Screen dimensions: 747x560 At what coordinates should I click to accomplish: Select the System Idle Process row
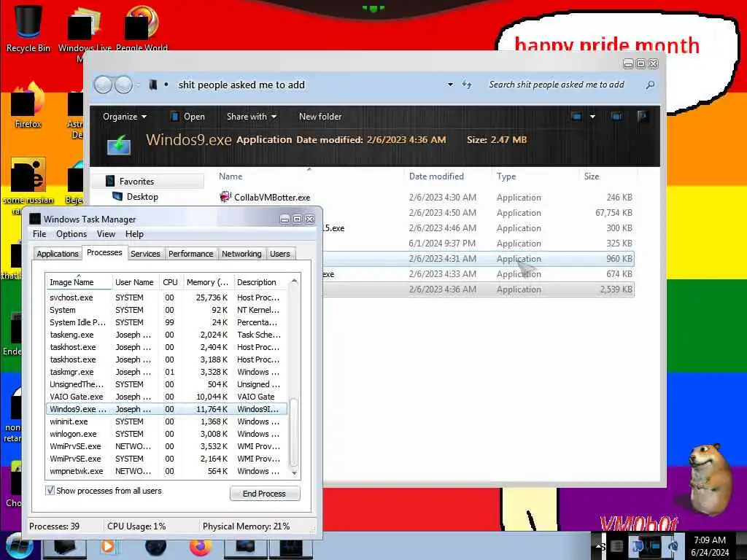pyautogui.click(x=167, y=322)
